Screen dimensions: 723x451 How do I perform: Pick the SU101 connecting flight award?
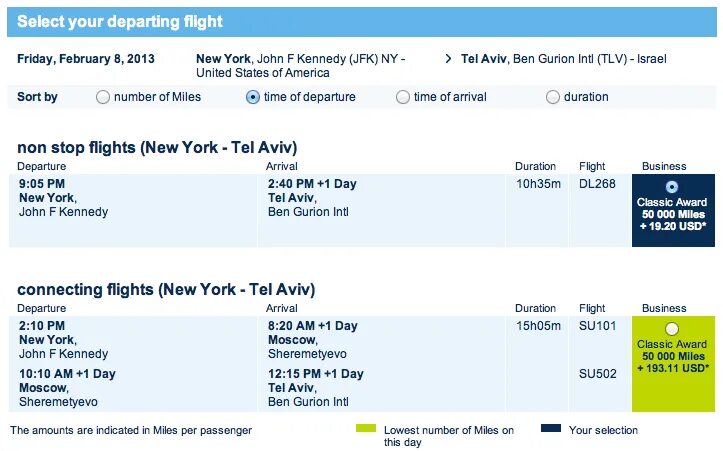pyautogui.click(x=671, y=328)
